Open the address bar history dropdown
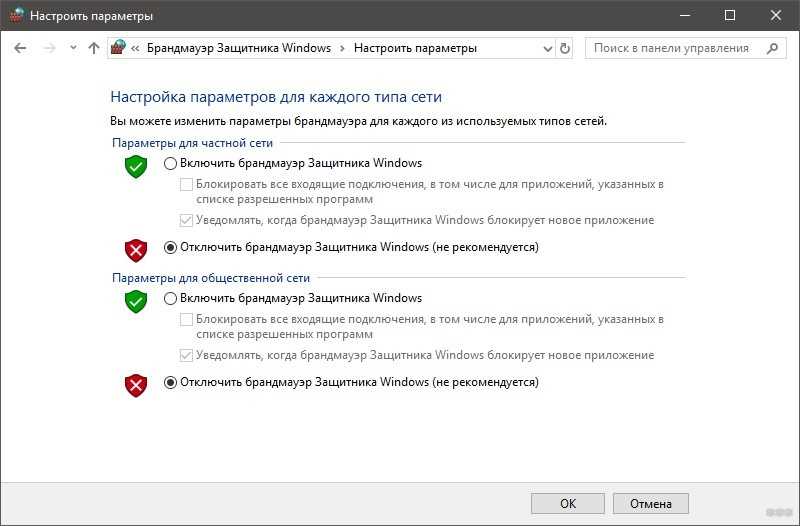This screenshot has height=526, width=800. coord(547,49)
